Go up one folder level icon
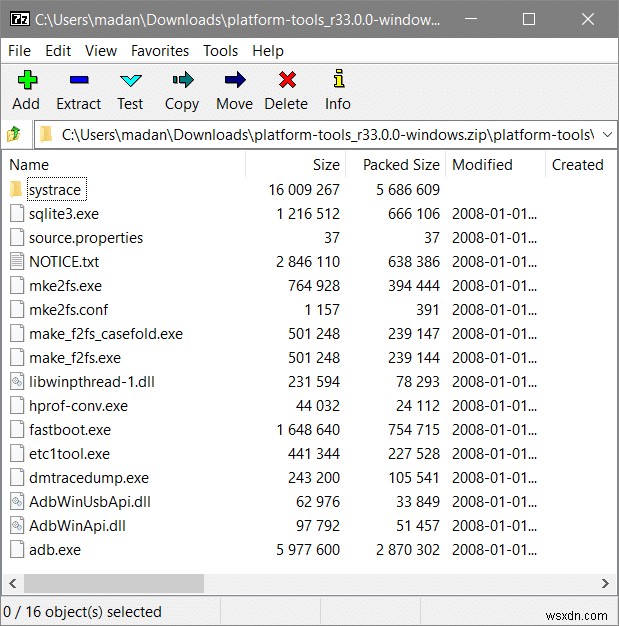This screenshot has height=626, width=619. 14,134
